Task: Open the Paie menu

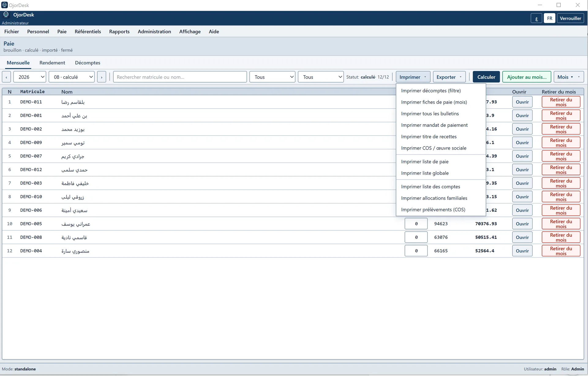Action: (x=62, y=32)
